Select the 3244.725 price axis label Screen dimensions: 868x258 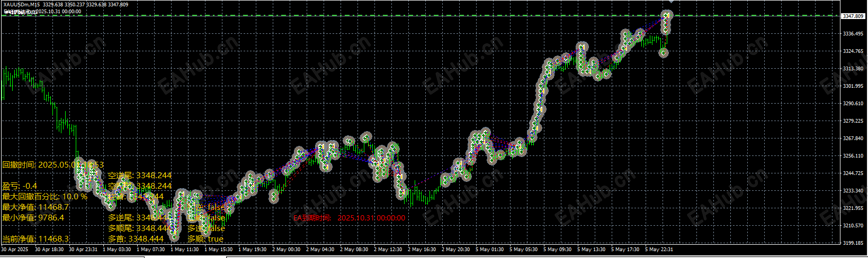pyautogui.click(x=853, y=173)
